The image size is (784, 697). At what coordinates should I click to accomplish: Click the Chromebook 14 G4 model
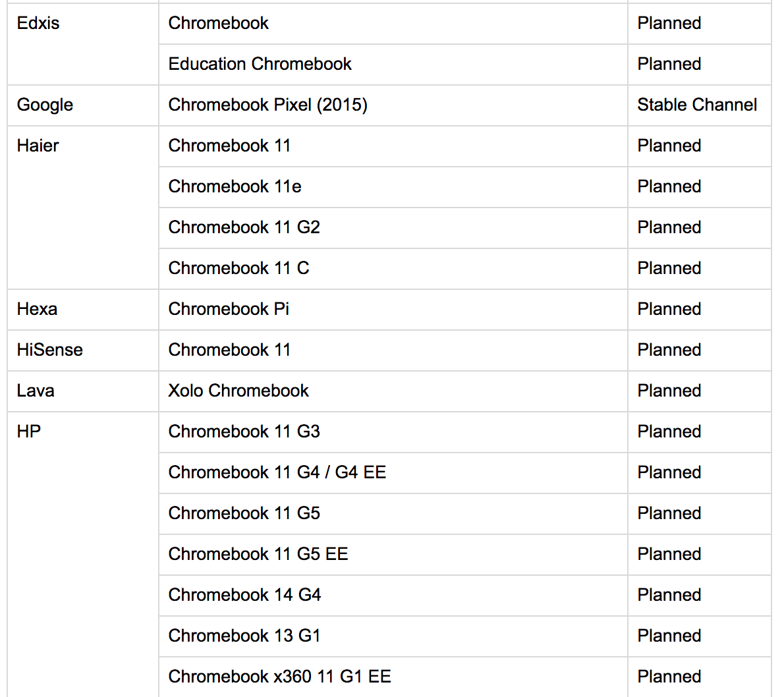click(244, 595)
